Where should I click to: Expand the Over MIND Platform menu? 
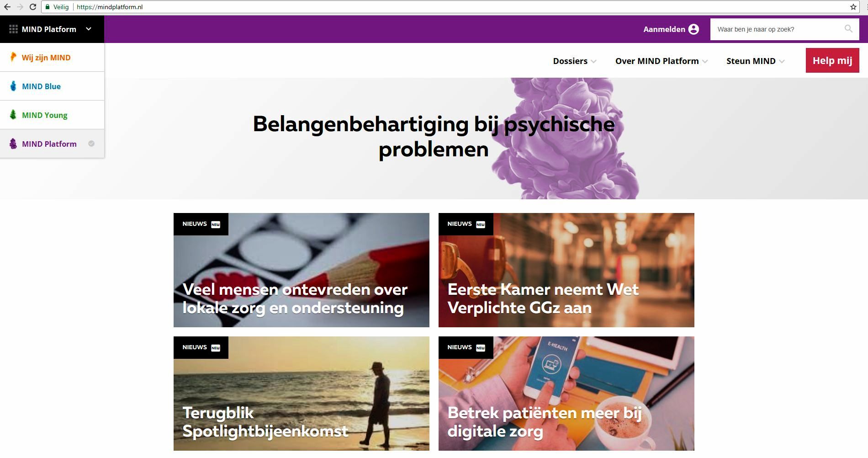(662, 61)
